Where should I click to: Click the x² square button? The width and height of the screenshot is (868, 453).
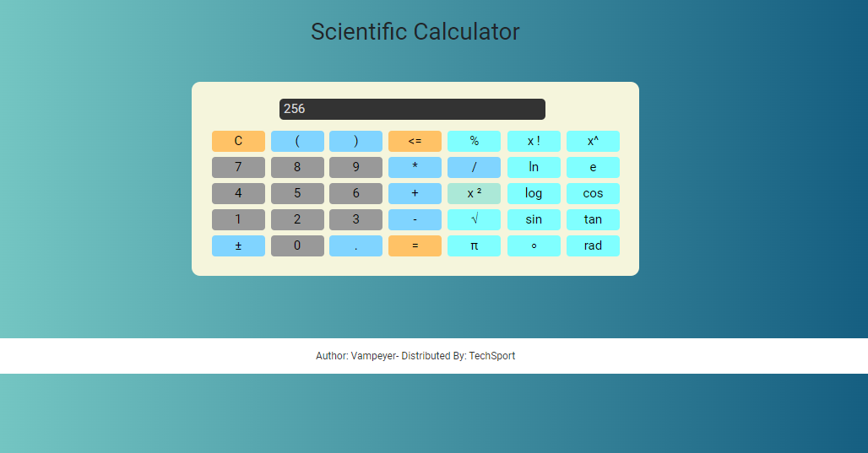pyautogui.click(x=474, y=193)
